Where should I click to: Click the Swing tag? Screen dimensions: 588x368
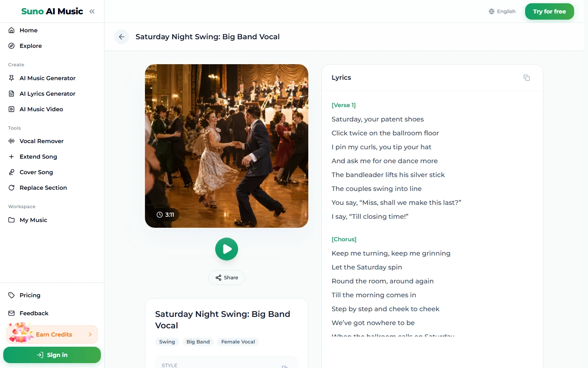[x=167, y=342]
